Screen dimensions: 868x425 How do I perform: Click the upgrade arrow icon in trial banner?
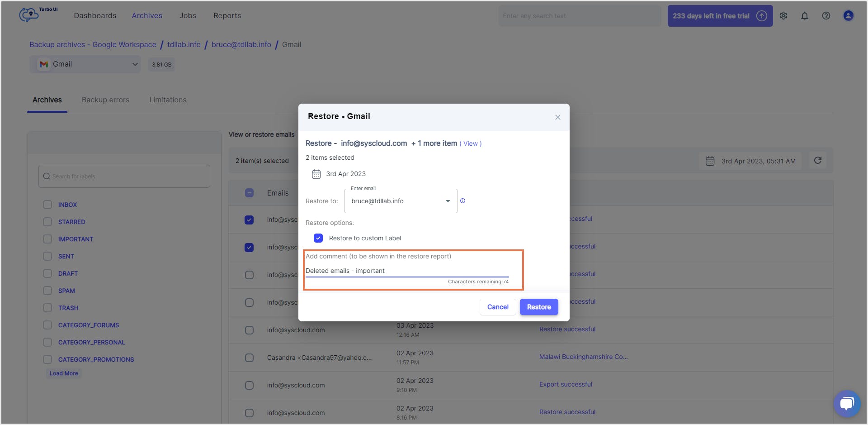762,16
